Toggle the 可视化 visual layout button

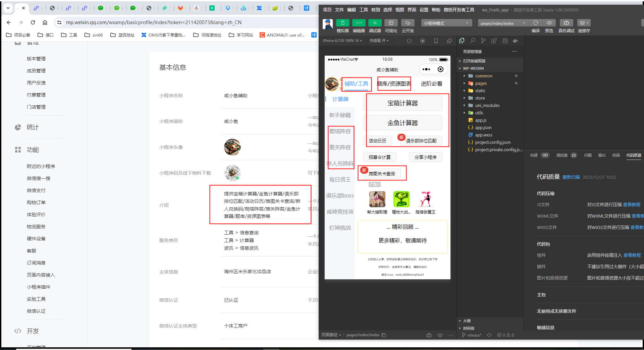391,23
